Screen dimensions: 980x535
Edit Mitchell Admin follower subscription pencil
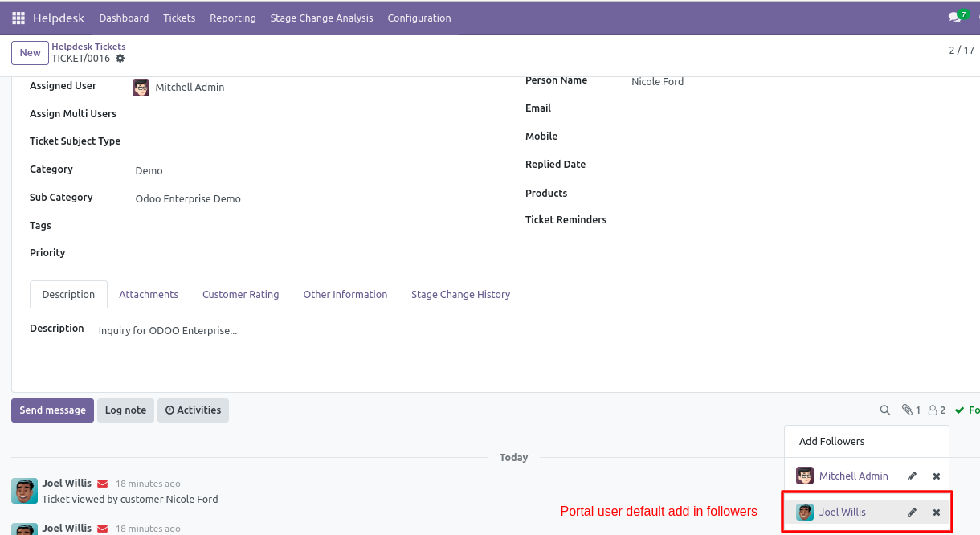point(913,476)
